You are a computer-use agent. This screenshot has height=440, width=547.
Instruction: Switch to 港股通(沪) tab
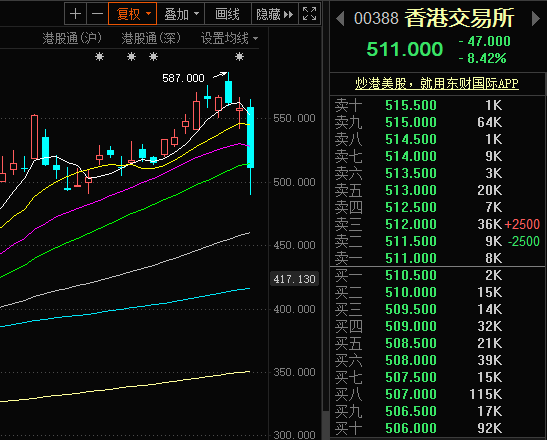coord(72,38)
